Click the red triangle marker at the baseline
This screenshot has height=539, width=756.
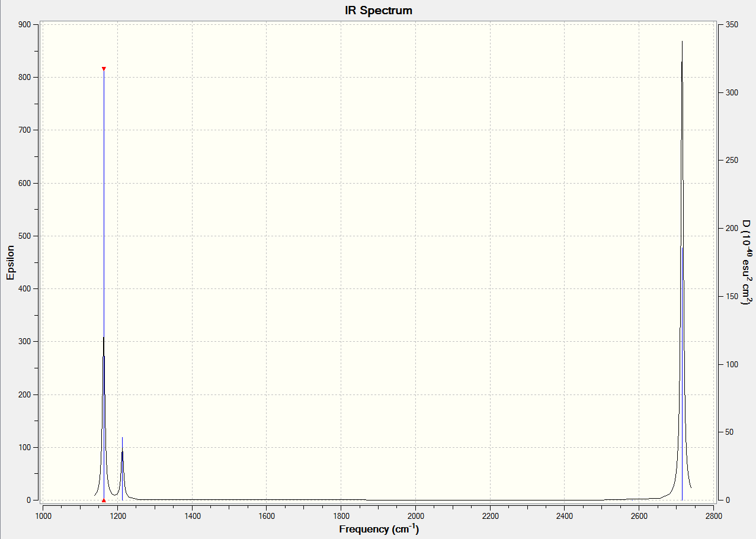(x=104, y=500)
